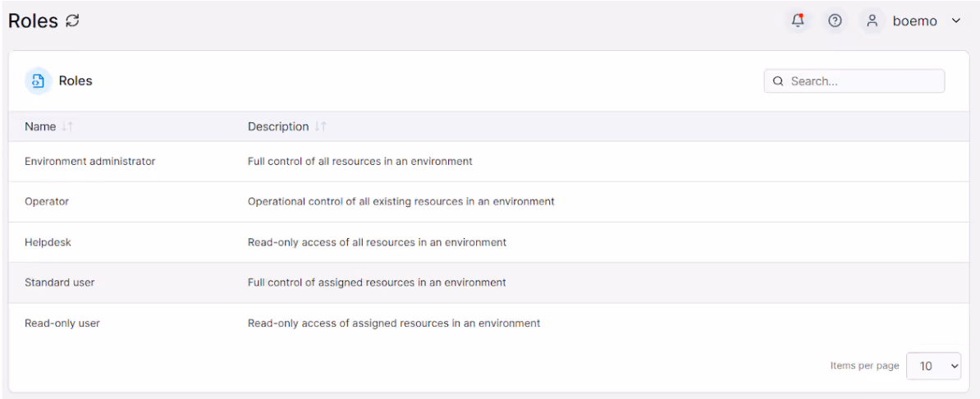Sort by the Description column arrows
This screenshot has height=399, width=980.
coord(320,126)
